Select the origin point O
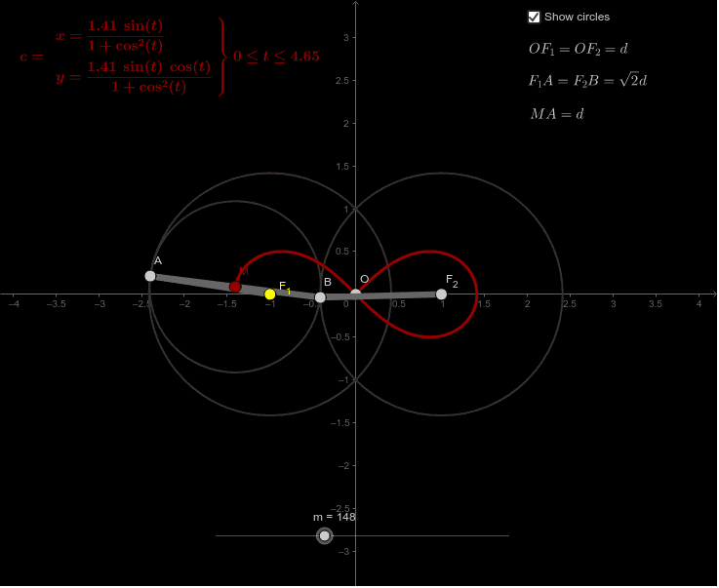The image size is (719, 588). tap(356, 294)
